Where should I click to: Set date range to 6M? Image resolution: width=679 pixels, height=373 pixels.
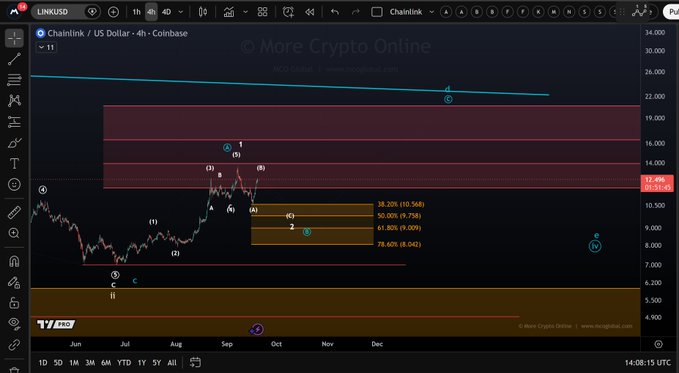(x=106, y=363)
